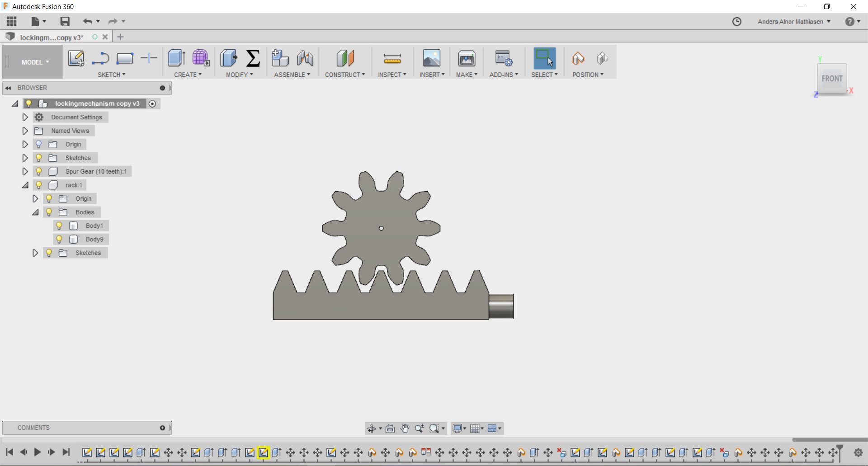The height and width of the screenshot is (466, 868).
Task: Click the Create Sketch tool icon
Action: 76,58
